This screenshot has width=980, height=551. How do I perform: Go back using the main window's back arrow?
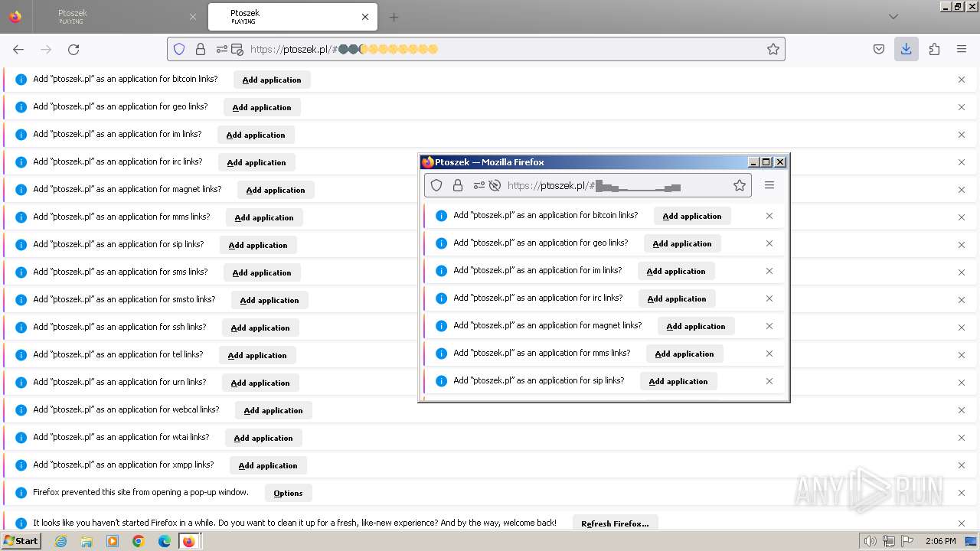(18, 49)
